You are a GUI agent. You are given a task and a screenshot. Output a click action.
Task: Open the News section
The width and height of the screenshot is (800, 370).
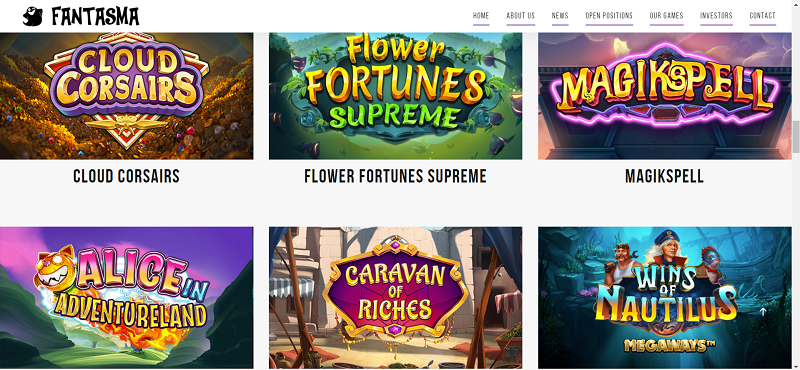tap(560, 16)
